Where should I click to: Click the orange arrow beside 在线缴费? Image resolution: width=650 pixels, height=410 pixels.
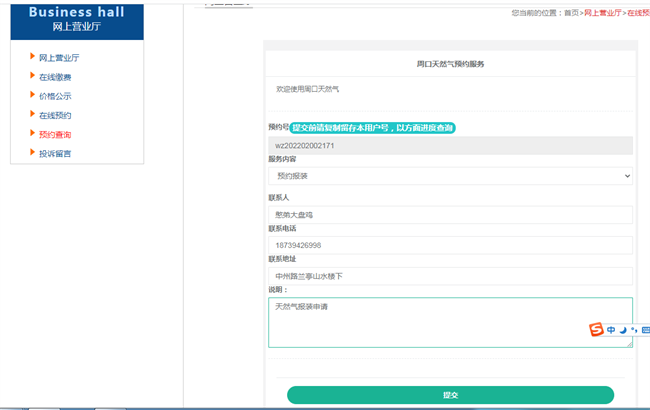pos(32,76)
